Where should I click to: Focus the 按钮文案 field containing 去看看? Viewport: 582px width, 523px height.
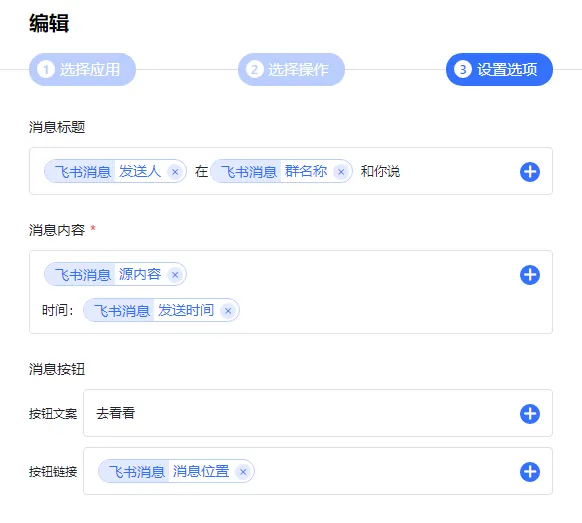point(318,413)
